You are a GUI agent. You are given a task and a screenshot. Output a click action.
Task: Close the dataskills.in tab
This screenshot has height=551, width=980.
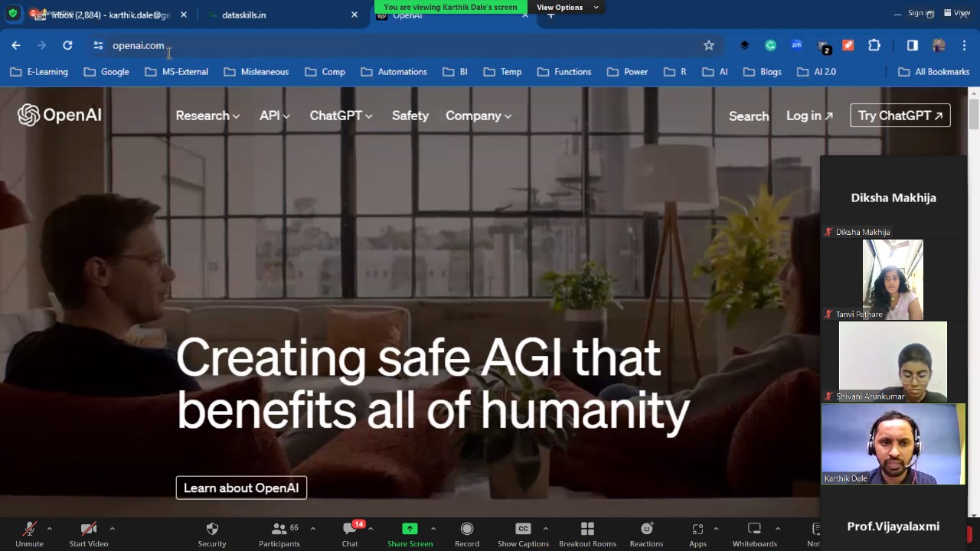(354, 15)
